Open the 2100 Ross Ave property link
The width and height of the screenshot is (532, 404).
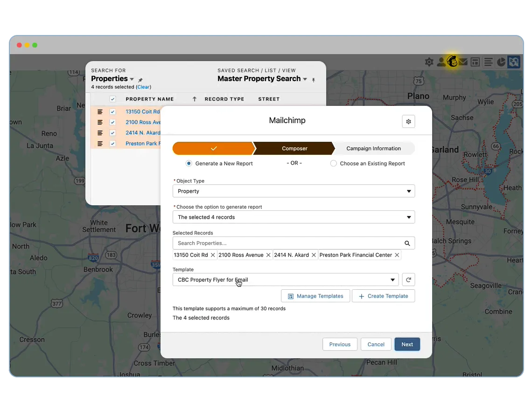(143, 122)
